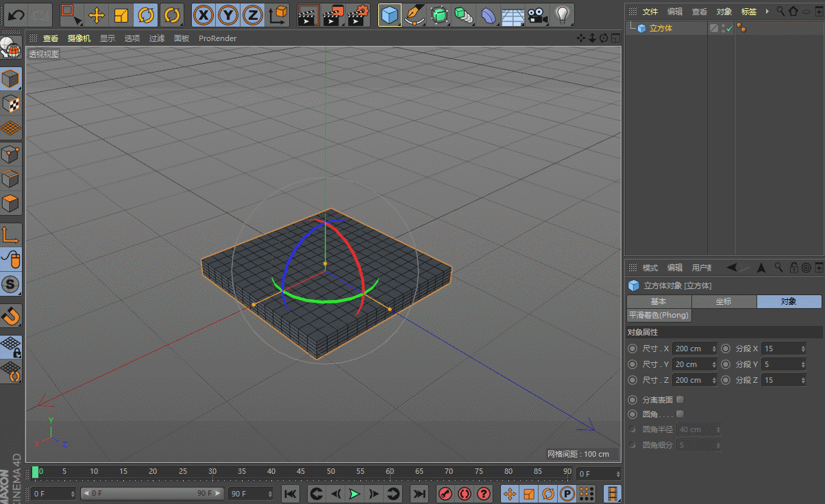Adjust the 尺寸 . Z stepper arrows
825x504 pixels.
point(715,380)
